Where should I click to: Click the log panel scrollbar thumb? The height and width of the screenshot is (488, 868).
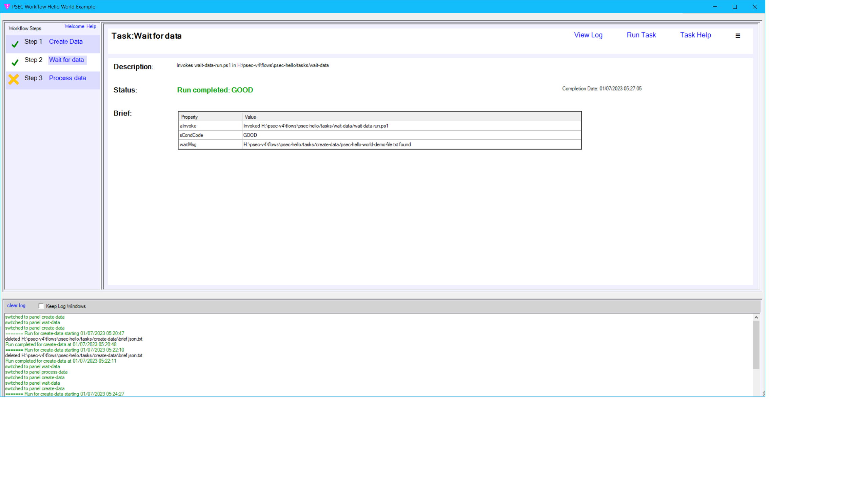(756, 345)
